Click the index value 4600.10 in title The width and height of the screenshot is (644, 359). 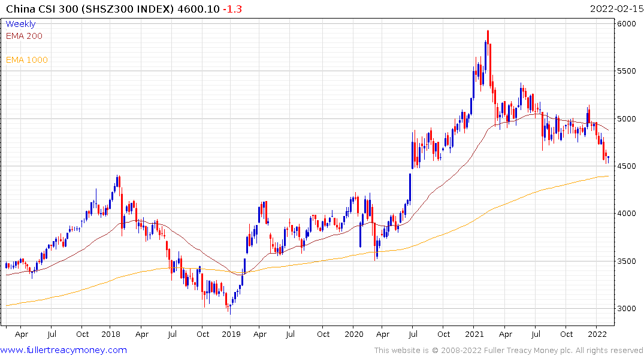pos(198,9)
